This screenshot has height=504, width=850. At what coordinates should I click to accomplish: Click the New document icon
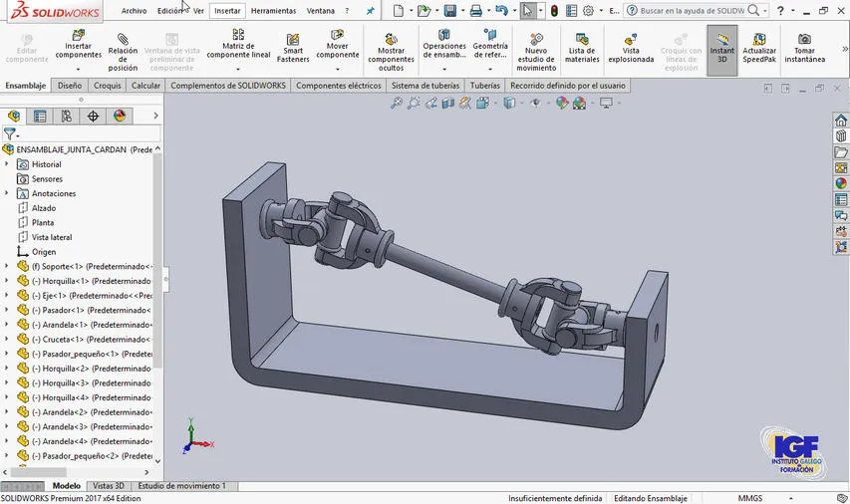click(x=399, y=10)
